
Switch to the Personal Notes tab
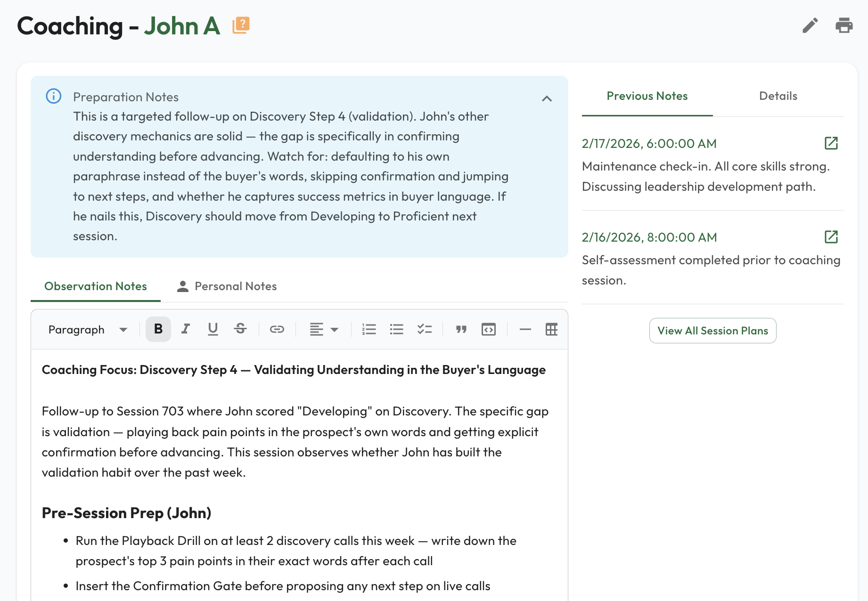[x=227, y=286]
